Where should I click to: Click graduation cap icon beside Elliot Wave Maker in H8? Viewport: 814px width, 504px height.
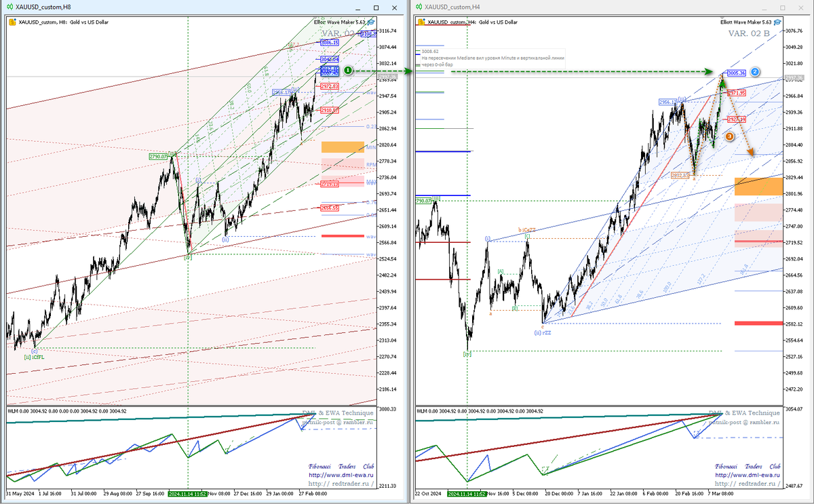click(x=371, y=22)
